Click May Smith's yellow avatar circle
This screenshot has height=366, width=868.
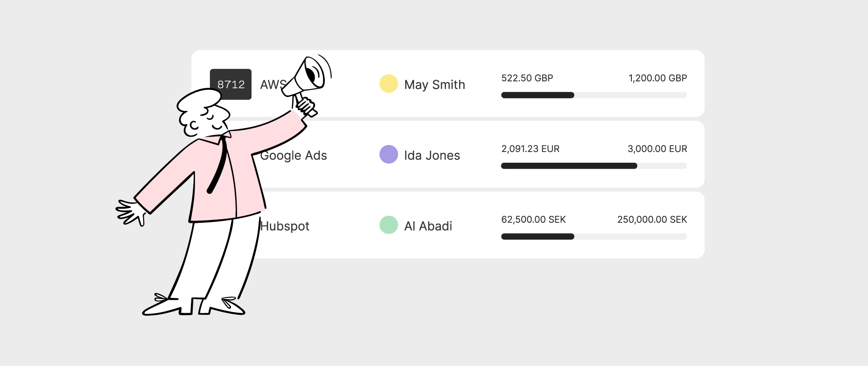tap(388, 84)
